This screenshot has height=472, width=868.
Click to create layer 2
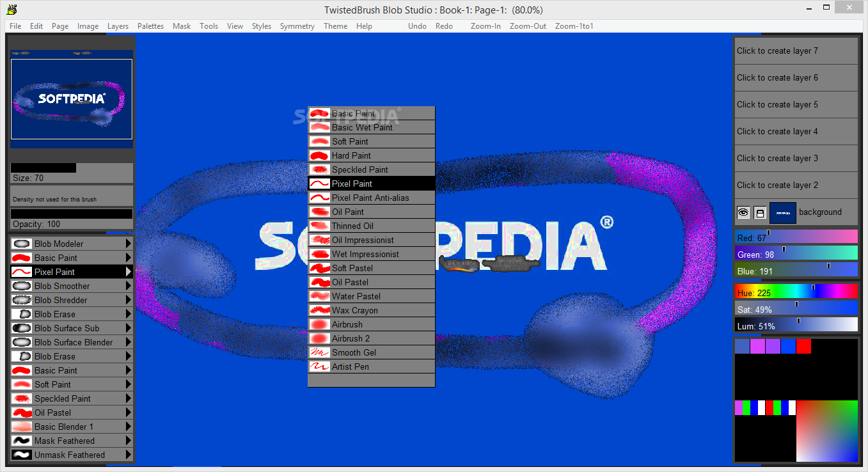tap(796, 185)
